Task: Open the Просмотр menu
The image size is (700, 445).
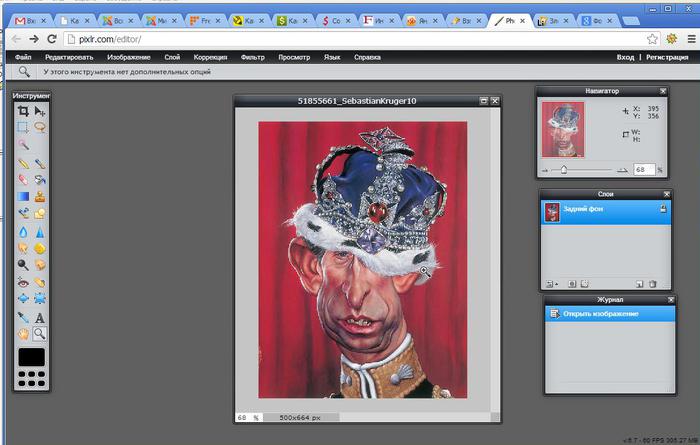Action: point(294,57)
